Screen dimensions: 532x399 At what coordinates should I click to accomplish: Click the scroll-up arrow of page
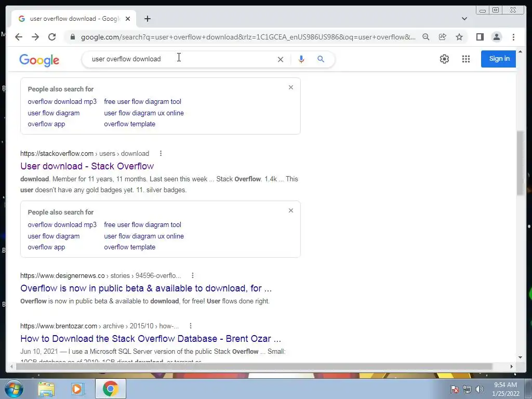[520, 52]
